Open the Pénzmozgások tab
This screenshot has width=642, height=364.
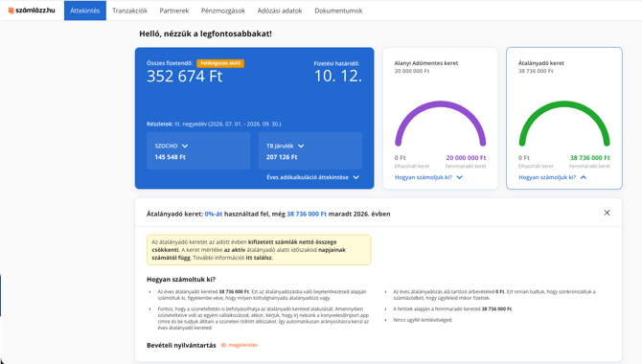point(223,11)
